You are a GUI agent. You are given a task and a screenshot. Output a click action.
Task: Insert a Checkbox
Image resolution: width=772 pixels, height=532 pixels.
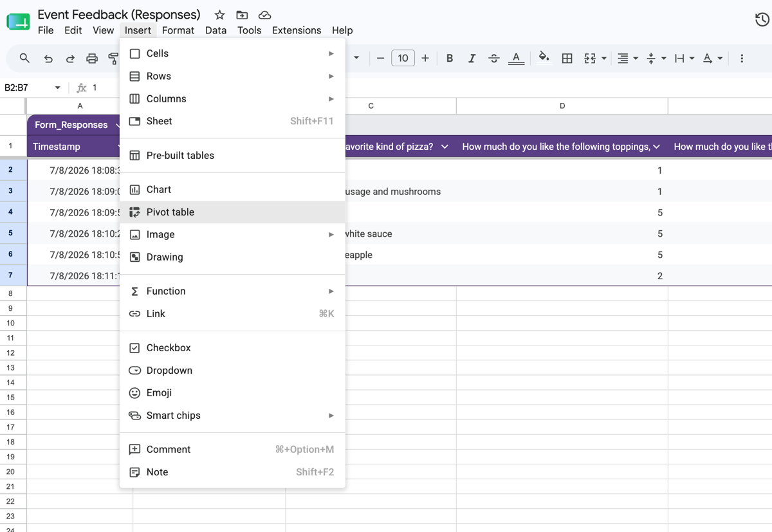[x=232, y=347]
